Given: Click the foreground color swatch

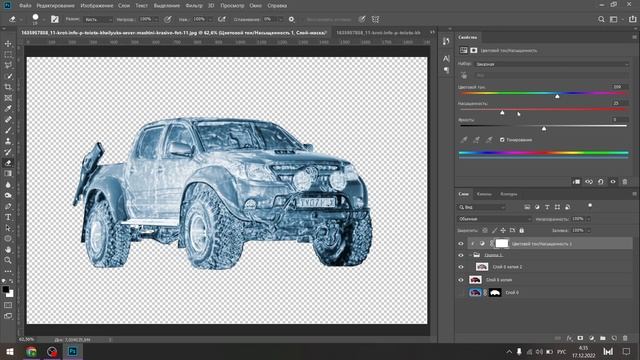Looking at the screenshot, I should (5, 289).
